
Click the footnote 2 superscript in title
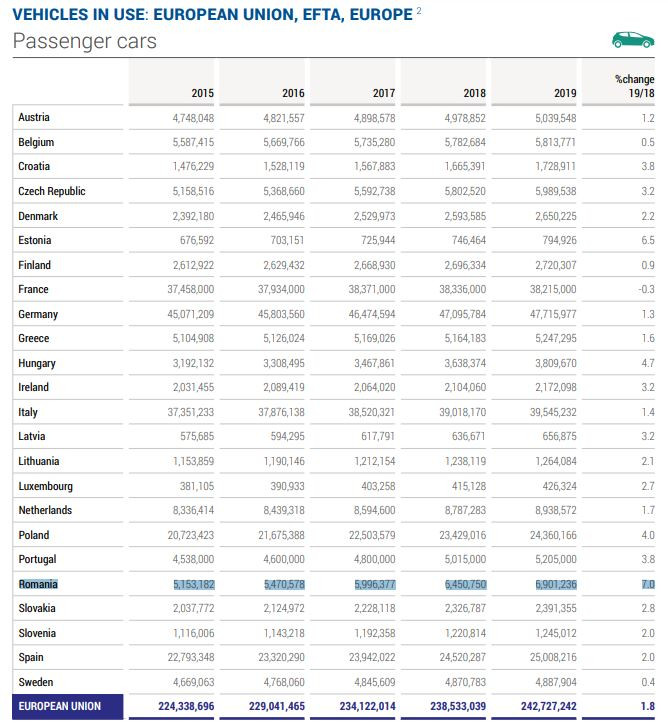[x=419, y=11]
